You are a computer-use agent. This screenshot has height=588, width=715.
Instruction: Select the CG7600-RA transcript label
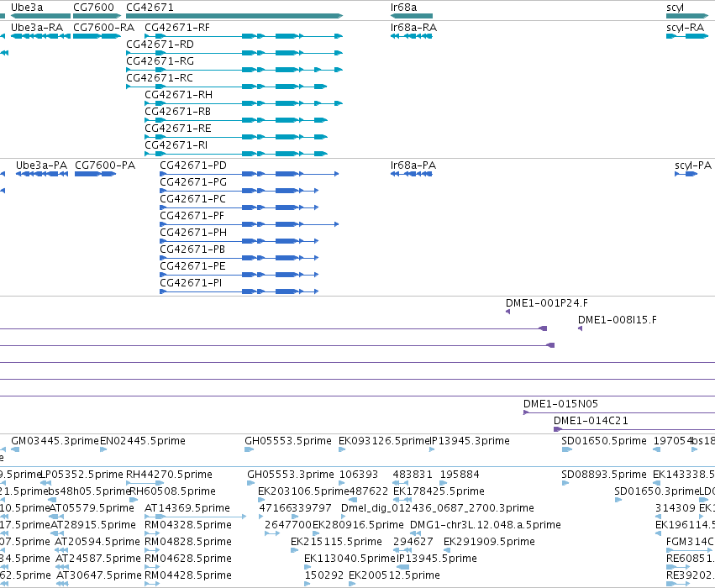pos(104,28)
